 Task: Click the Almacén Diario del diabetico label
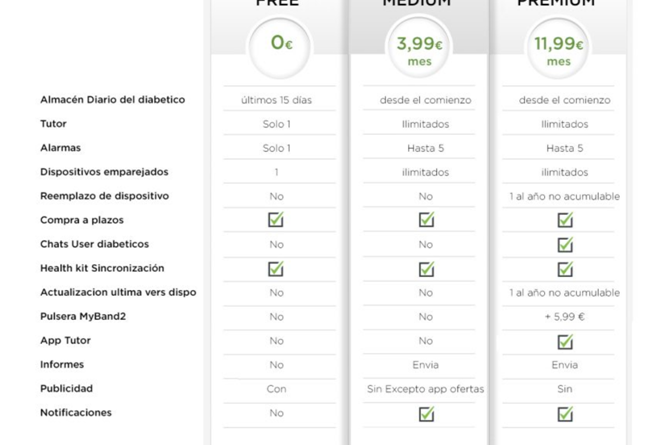112,100
